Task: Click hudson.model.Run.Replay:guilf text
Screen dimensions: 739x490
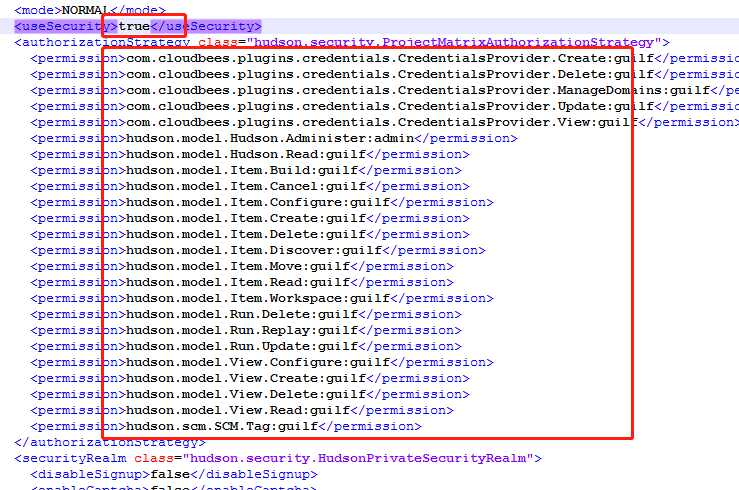Action: tap(242, 331)
